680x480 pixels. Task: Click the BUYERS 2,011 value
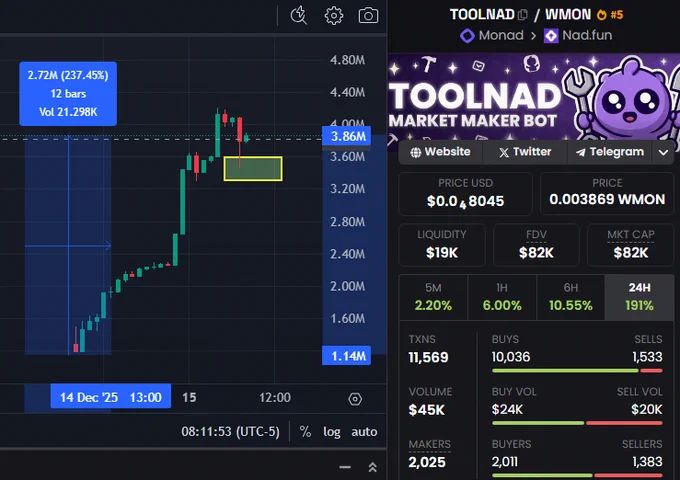point(505,462)
